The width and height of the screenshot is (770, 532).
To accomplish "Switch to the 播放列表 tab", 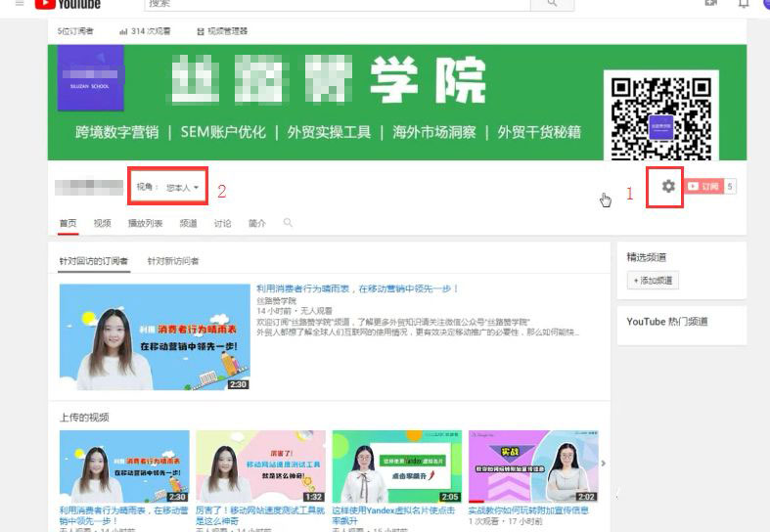I will 145,223.
